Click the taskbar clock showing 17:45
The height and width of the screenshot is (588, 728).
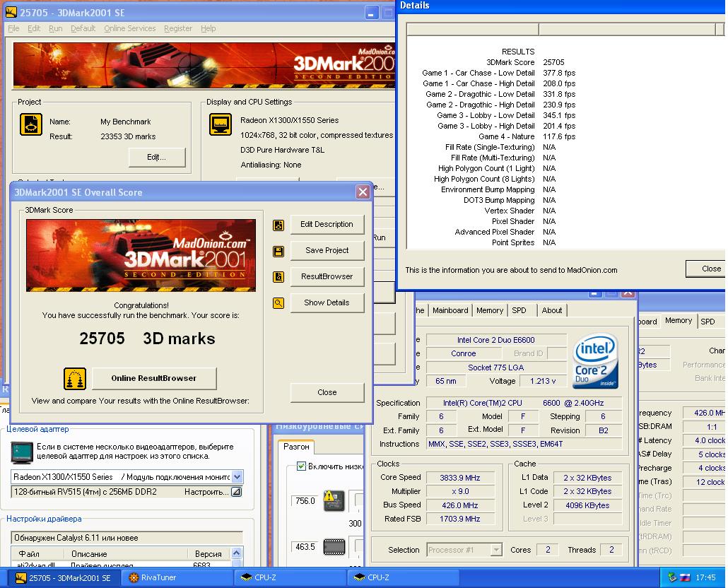[x=705, y=577]
